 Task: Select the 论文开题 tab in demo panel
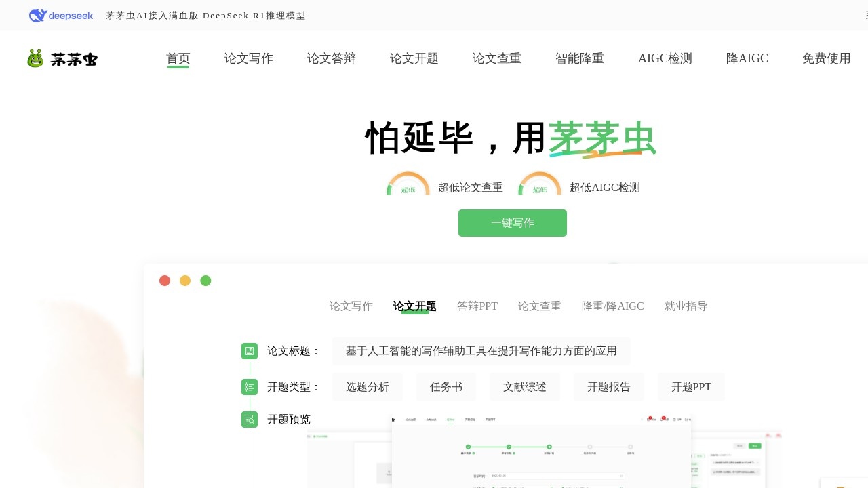(415, 306)
